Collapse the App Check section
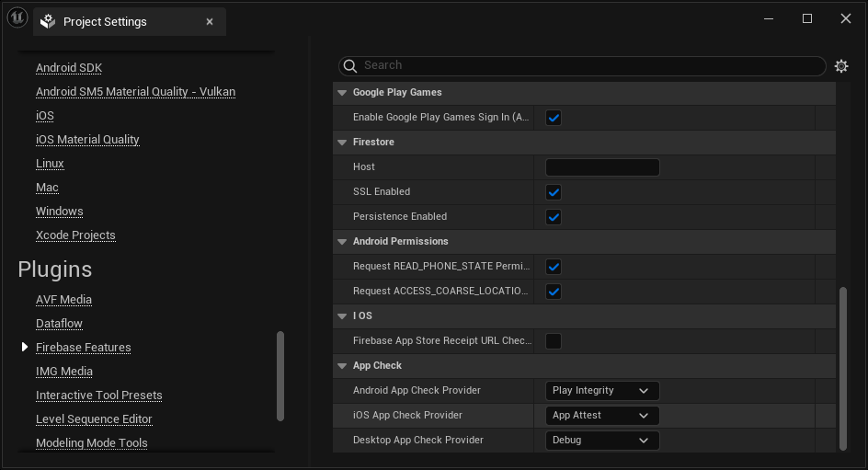 [x=342, y=366]
